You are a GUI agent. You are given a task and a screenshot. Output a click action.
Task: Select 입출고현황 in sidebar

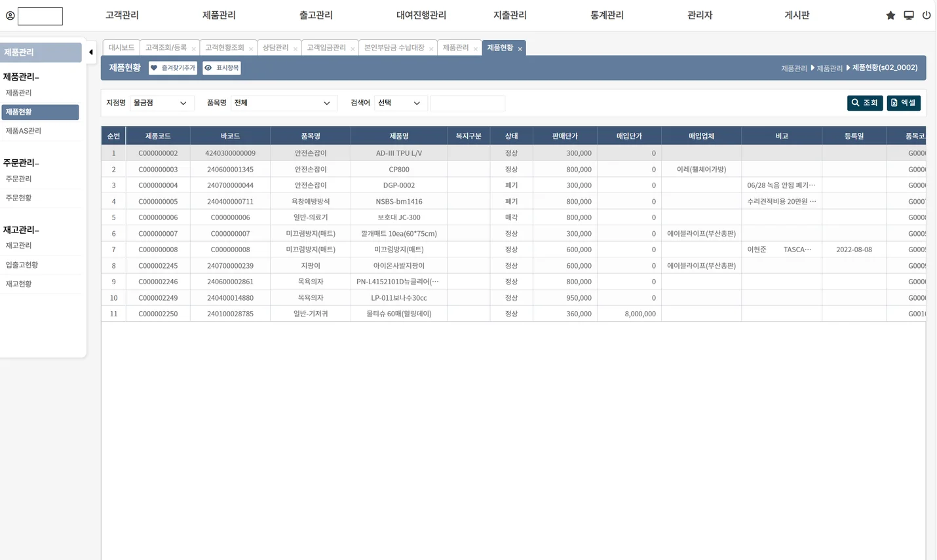point(22,265)
